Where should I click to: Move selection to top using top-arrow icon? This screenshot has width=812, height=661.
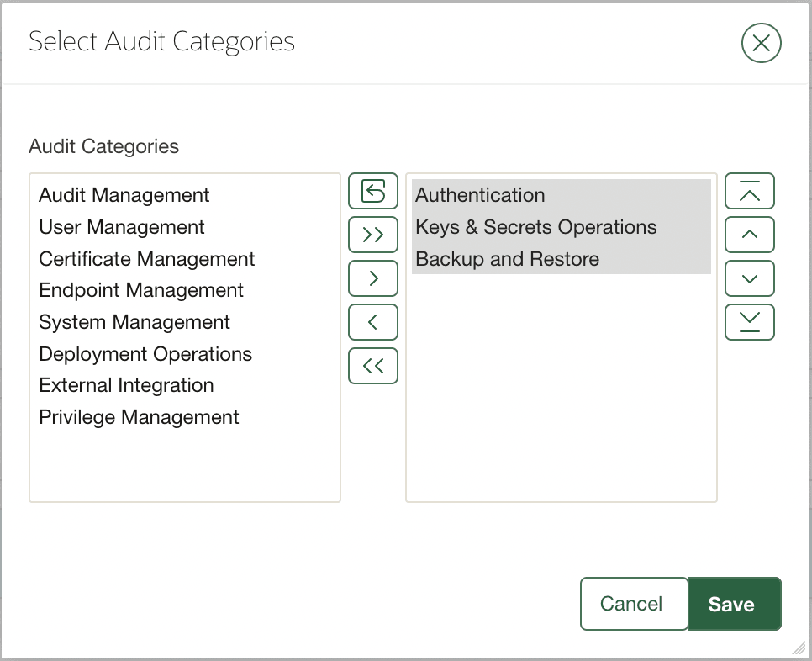click(x=750, y=191)
